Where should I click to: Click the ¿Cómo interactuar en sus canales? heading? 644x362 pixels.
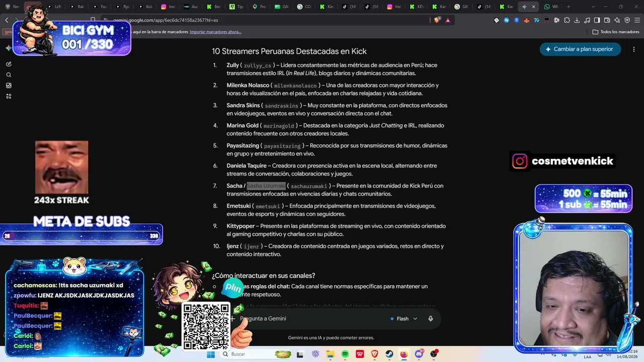[x=264, y=276]
